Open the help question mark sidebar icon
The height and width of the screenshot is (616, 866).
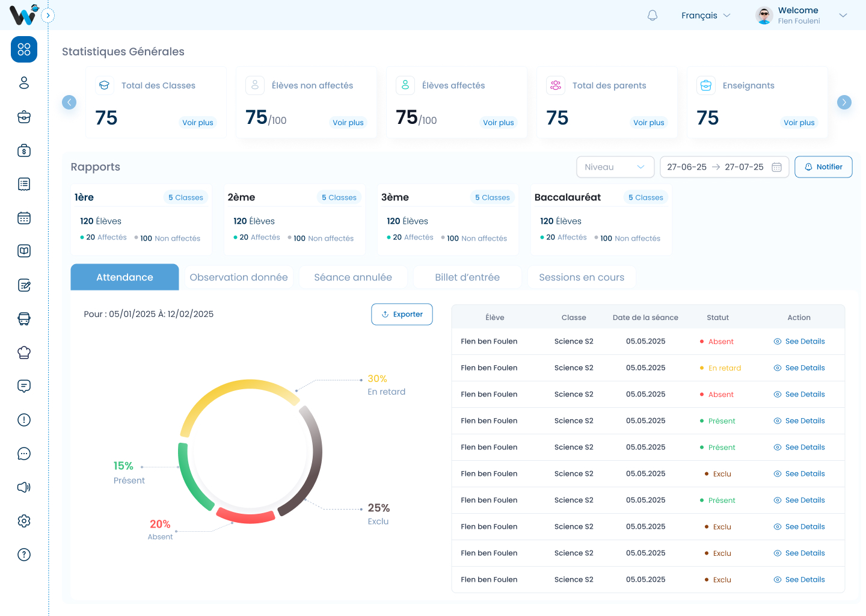tap(24, 555)
